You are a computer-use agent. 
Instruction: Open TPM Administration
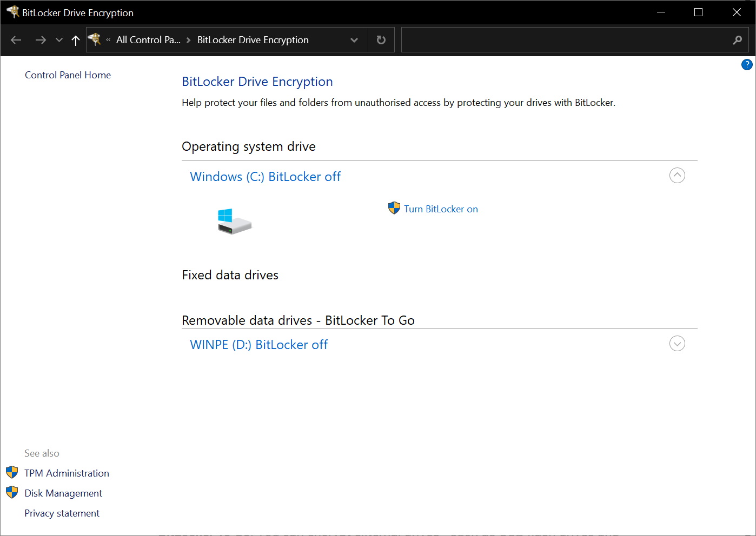tap(67, 473)
